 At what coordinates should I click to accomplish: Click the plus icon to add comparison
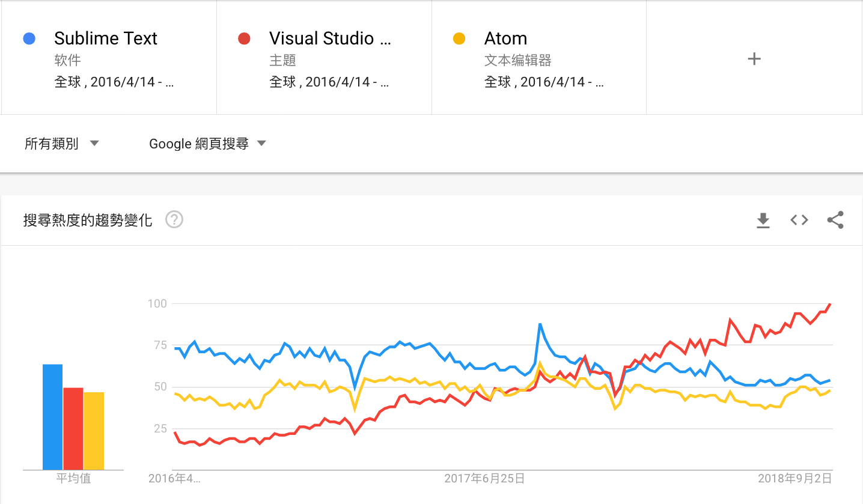pyautogui.click(x=754, y=59)
